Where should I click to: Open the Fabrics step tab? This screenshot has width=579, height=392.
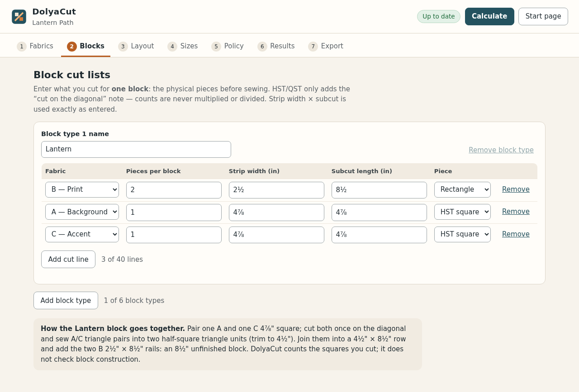coord(35,46)
